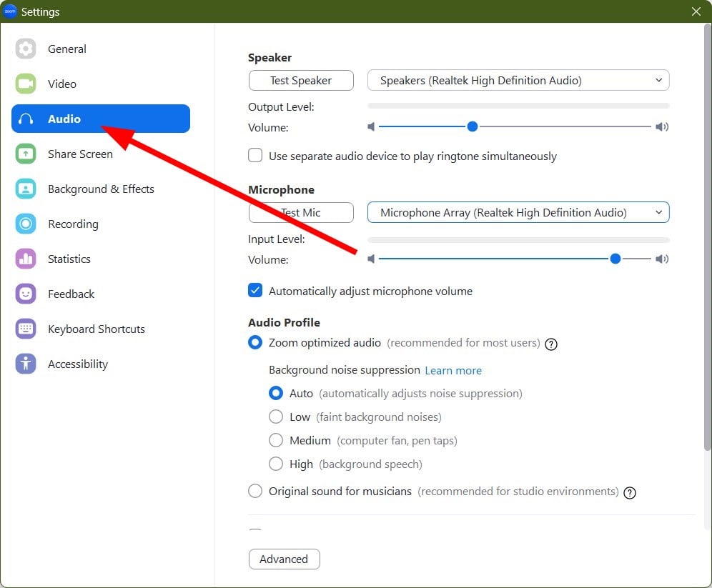This screenshot has width=712, height=588.
Task: Close the Settings window
Action: [696, 11]
